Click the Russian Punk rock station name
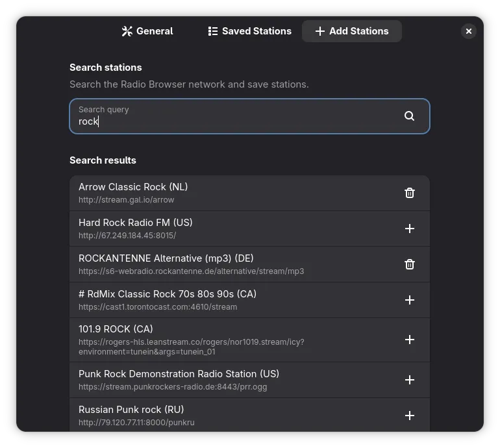 click(x=131, y=410)
